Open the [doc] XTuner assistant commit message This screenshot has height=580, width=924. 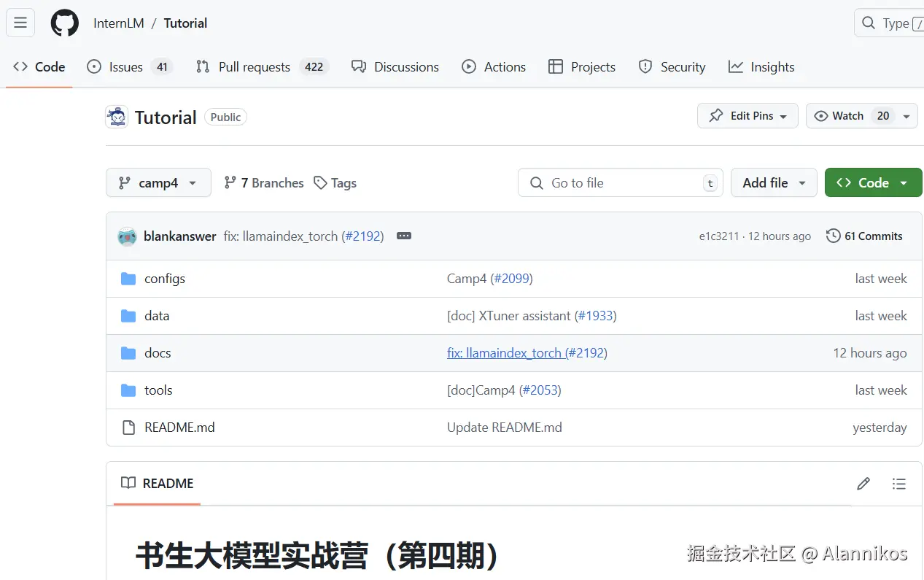point(509,316)
